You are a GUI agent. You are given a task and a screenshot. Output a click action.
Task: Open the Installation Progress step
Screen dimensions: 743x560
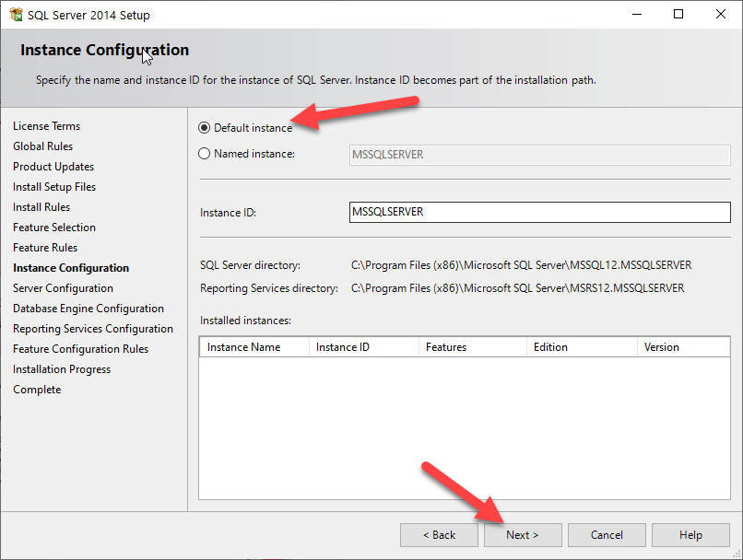pyautogui.click(x=62, y=369)
